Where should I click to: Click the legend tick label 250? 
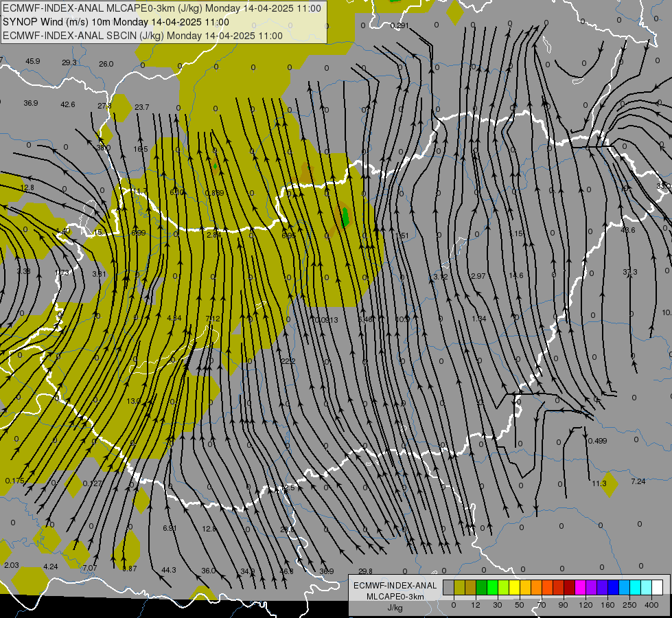[629, 605]
